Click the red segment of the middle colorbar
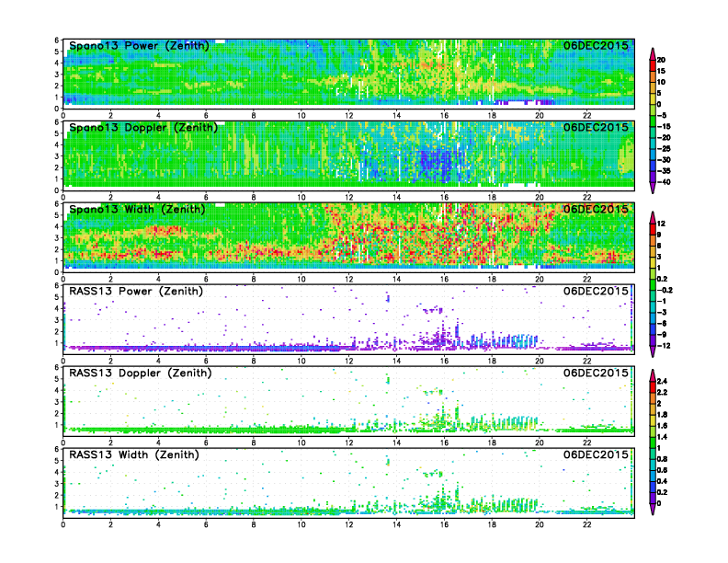728x563 pixels. click(653, 229)
